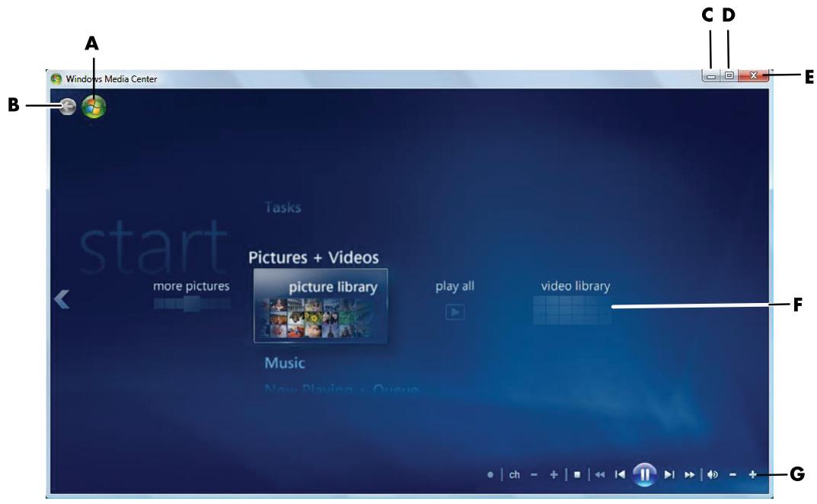Stop playback with the stop button

[577, 475]
